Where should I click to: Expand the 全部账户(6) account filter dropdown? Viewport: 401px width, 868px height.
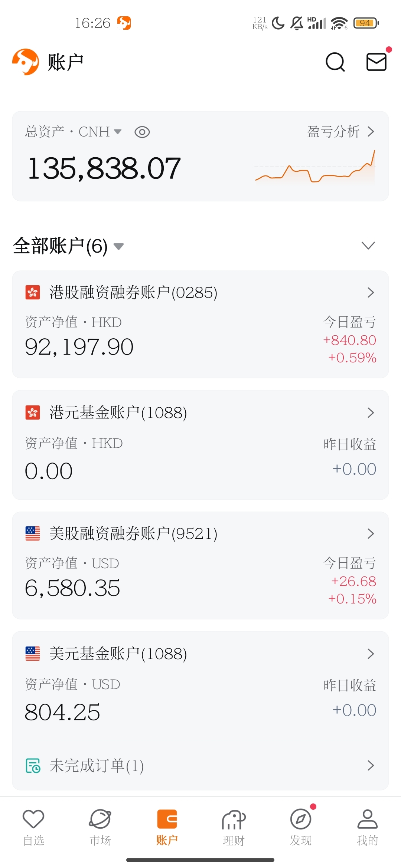[x=68, y=246]
